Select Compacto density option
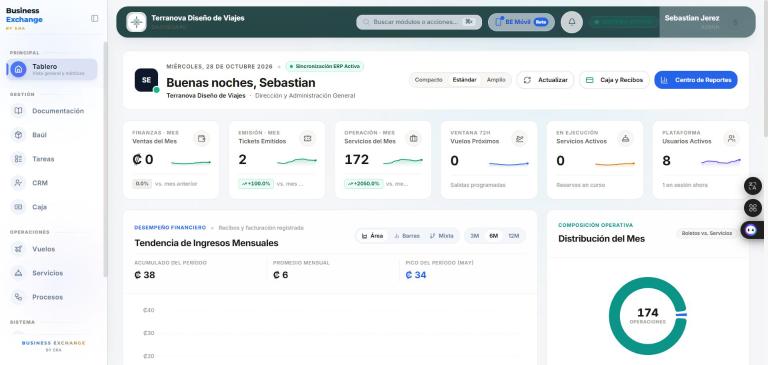 (428, 80)
